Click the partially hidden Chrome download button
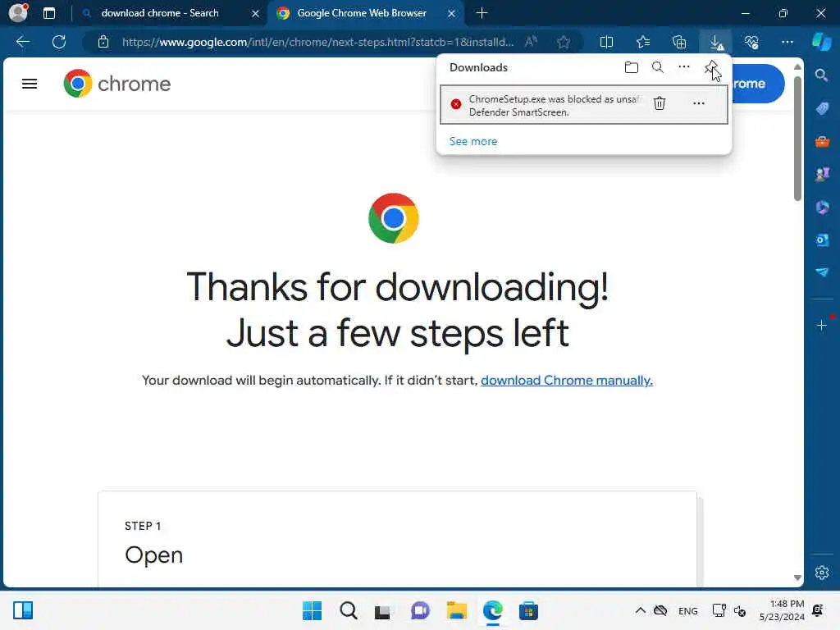This screenshot has width=840, height=630. pyautogui.click(x=758, y=84)
